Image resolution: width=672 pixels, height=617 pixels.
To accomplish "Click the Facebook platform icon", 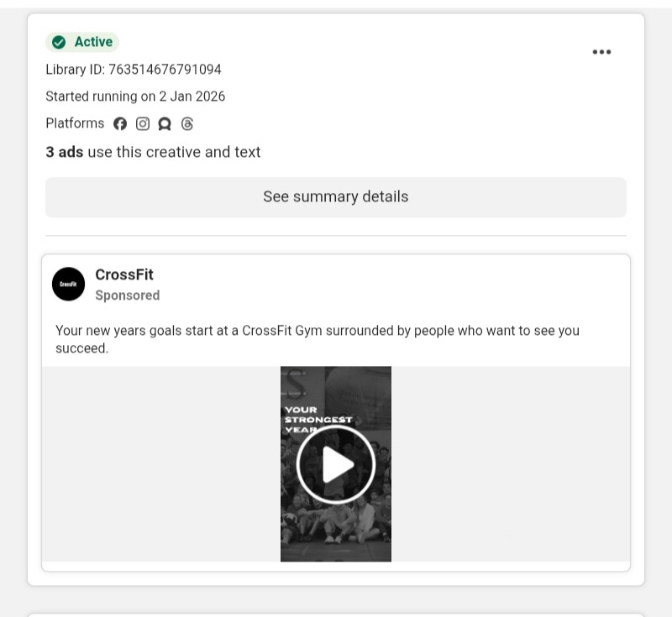I will [x=120, y=124].
